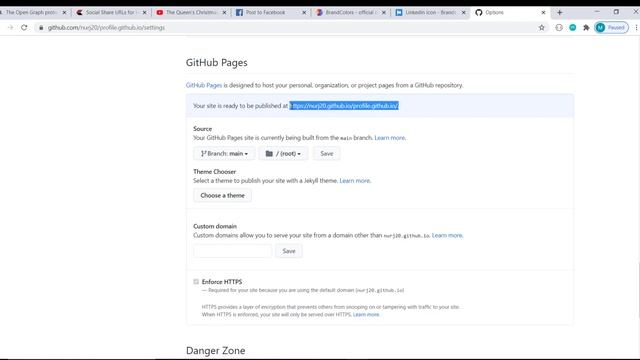640x360 pixels.
Task: Close The Open Graph protocol tab
Action: pyautogui.click(x=64, y=13)
